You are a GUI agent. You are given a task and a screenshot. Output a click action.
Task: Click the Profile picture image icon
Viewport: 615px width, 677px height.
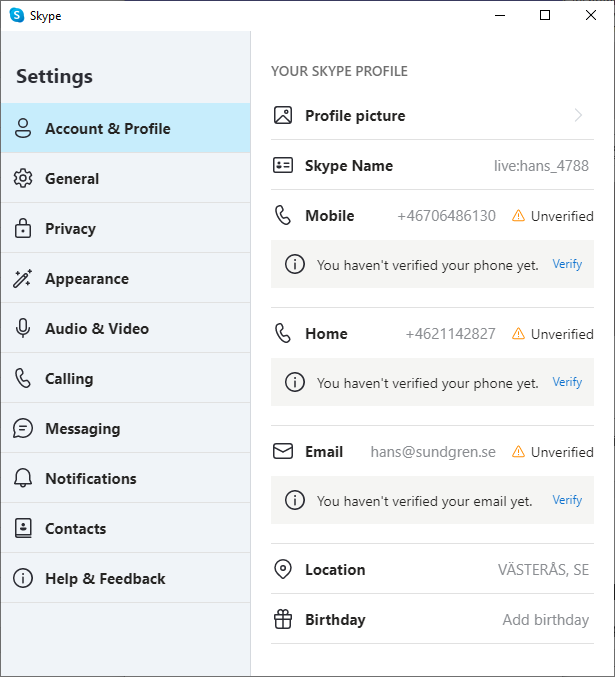[283, 115]
